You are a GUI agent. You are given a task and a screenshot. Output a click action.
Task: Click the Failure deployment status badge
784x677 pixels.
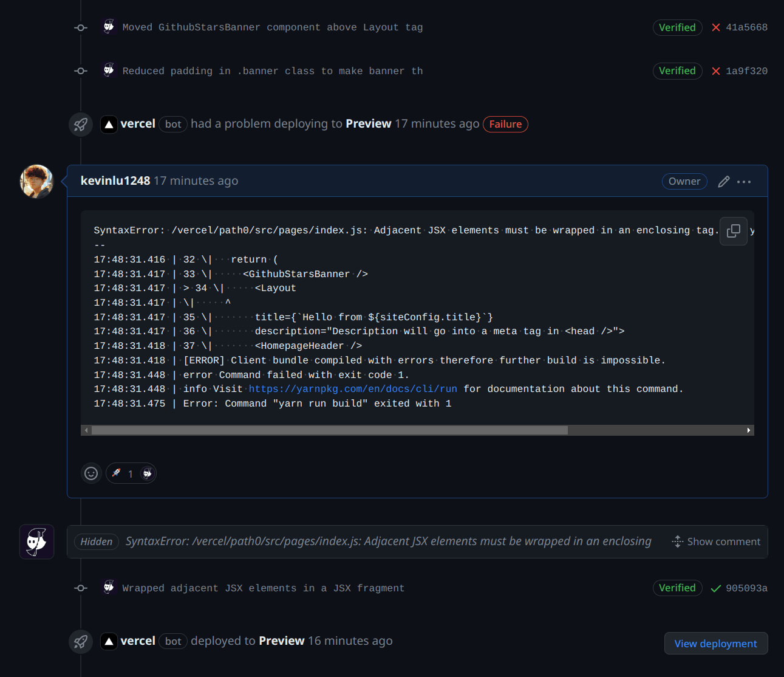[x=505, y=124]
